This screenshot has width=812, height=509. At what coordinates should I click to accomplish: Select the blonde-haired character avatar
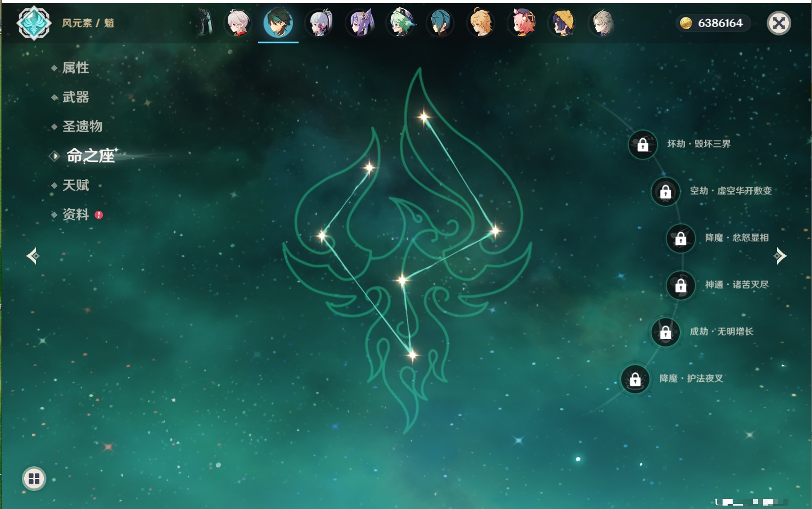tap(481, 24)
